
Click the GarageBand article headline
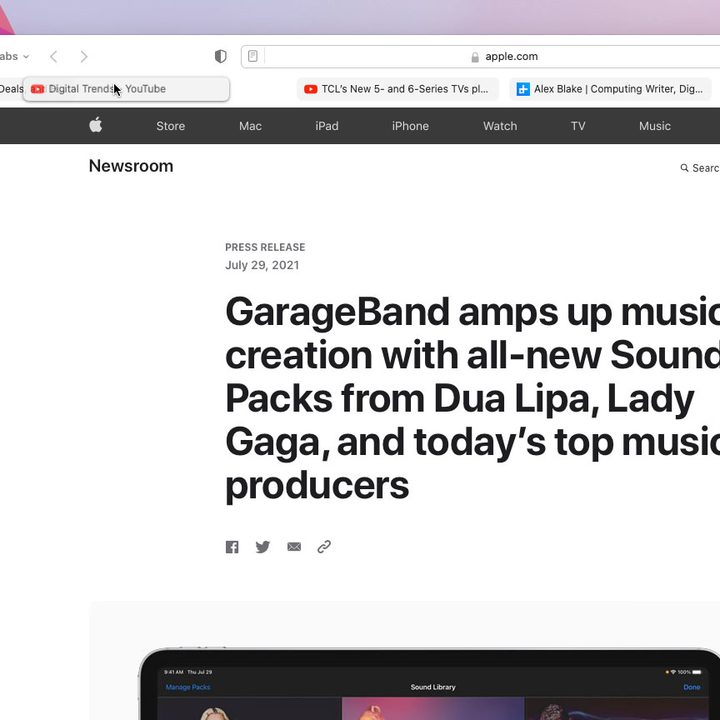(x=472, y=398)
